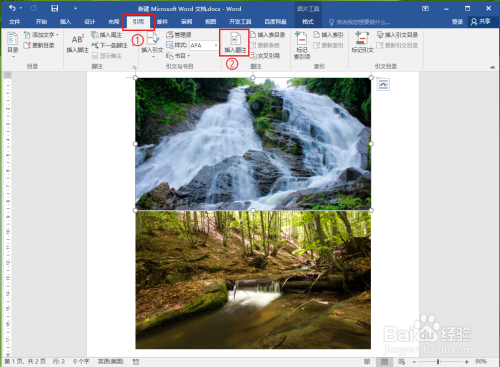Viewport: 500px width, 367px height.
Task: Click 更新索引 (Update Index)
Action: click(329, 45)
